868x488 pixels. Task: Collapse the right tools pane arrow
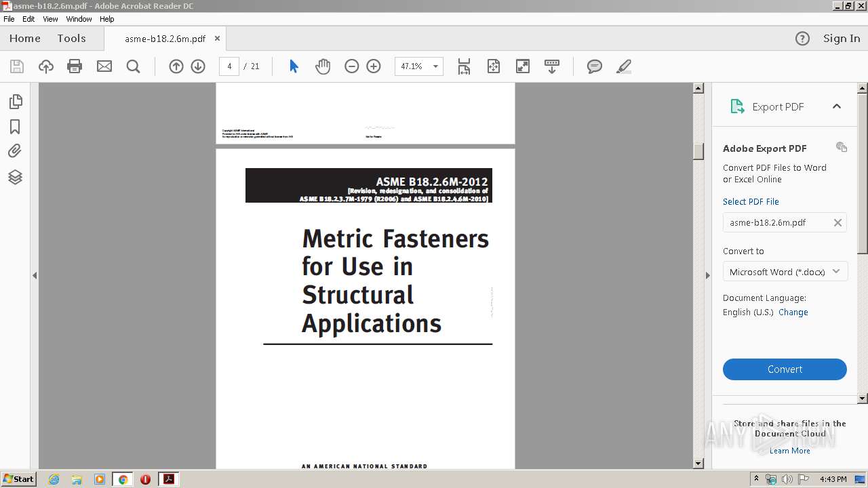click(708, 275)
